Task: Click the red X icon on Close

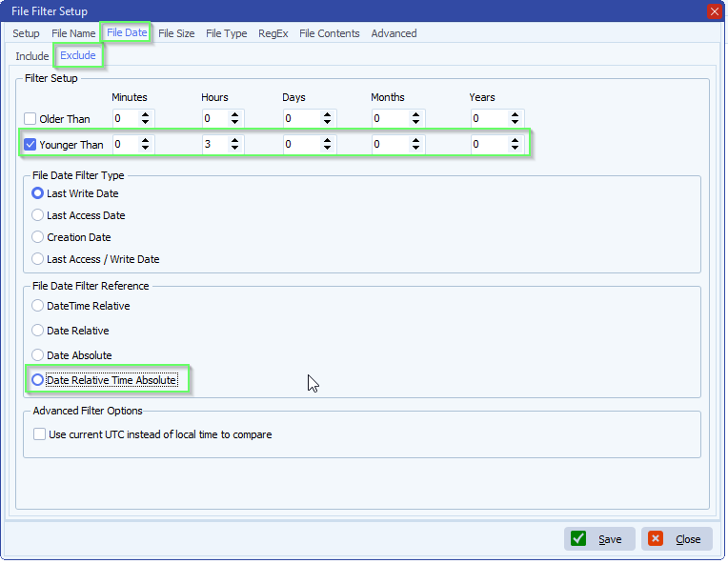Action: (x=656, y=539)
